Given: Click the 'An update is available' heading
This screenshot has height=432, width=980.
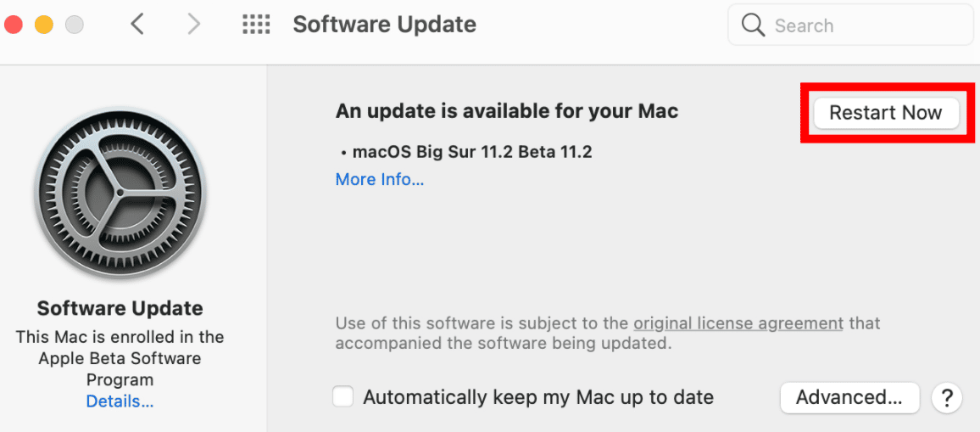Looking at the screenshot, I should pyautogui.click(x=507, y=111).
